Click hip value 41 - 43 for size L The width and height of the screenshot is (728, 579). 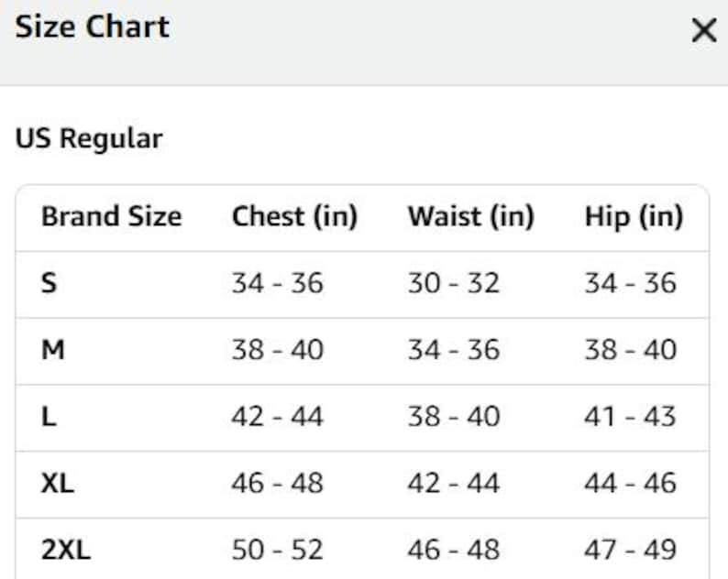pos(630,416)
